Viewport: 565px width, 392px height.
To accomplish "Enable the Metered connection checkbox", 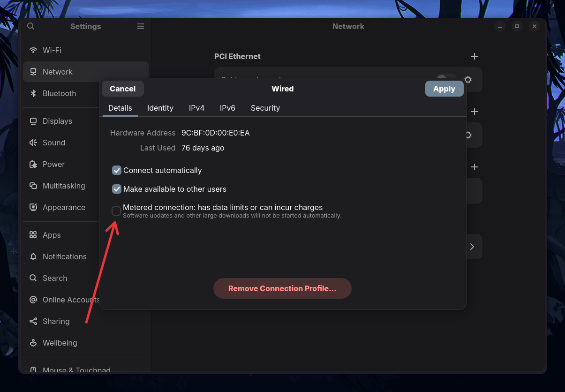I will point(116,211).
